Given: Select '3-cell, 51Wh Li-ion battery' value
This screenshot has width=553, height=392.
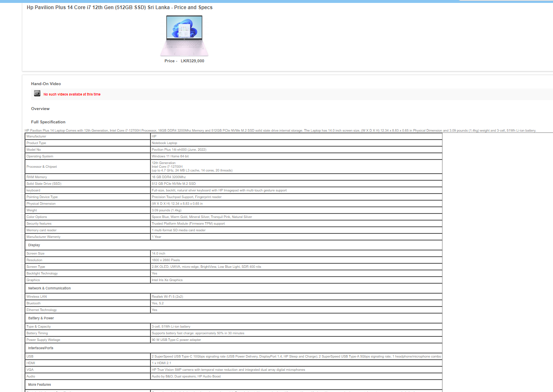Looking at the screenshot, I should click(x=171, y=326).
